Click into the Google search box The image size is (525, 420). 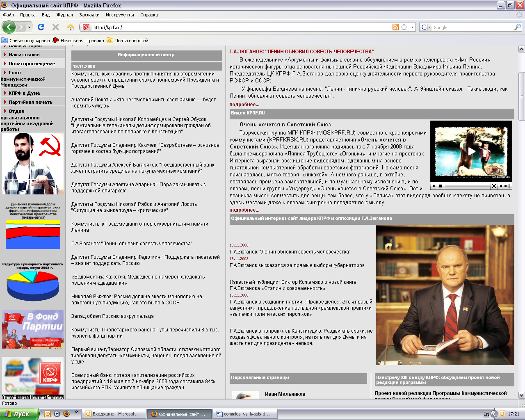point(473,27)
